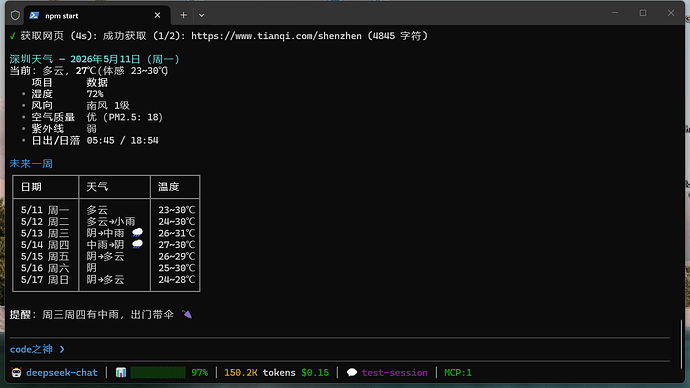Click the terminal vertical scrollbar thumb
This screenshot has height=388, width=690.
coord(682,344)
